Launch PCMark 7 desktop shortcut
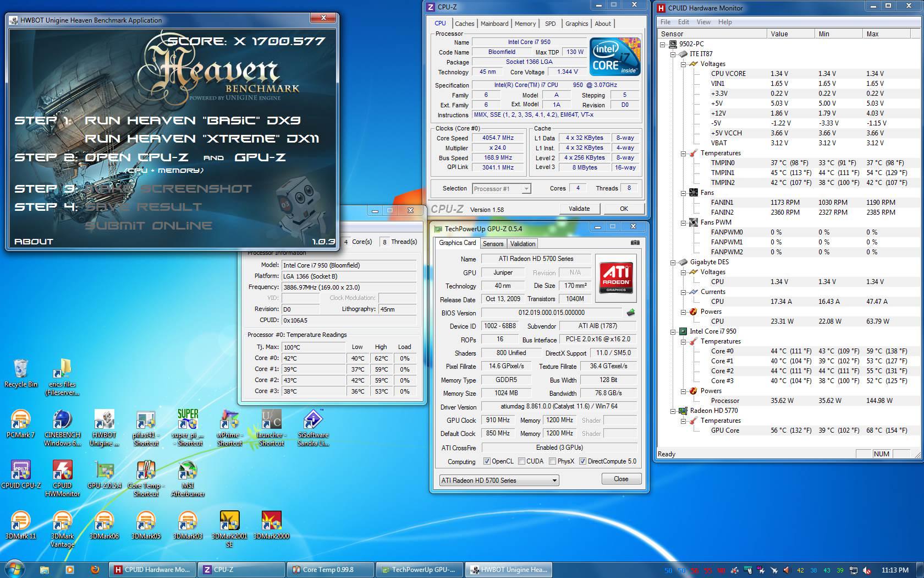Viewport: 924px width, 578px height. point(20,424)
